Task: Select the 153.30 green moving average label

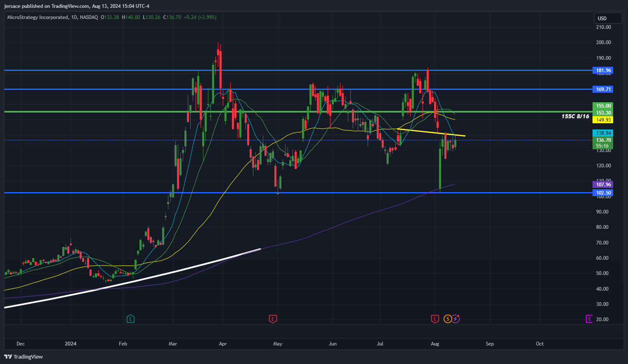Action: tap(603, 113)
